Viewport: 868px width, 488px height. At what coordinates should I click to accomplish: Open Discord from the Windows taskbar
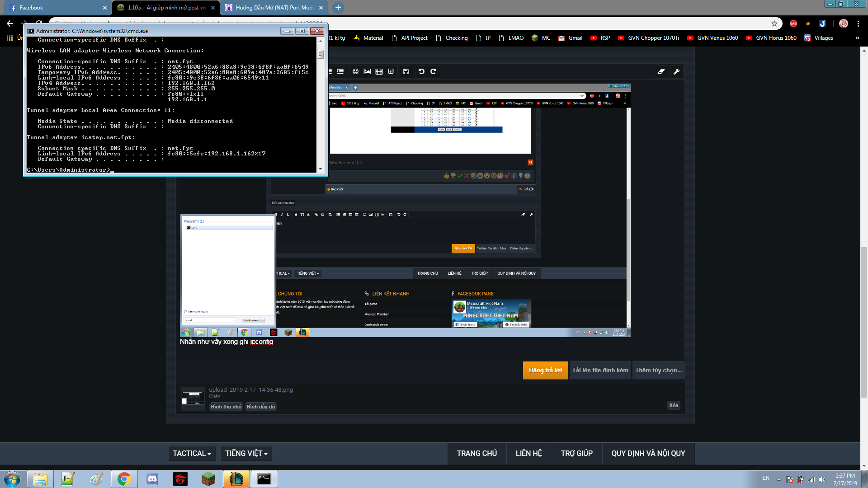[152, 479]
